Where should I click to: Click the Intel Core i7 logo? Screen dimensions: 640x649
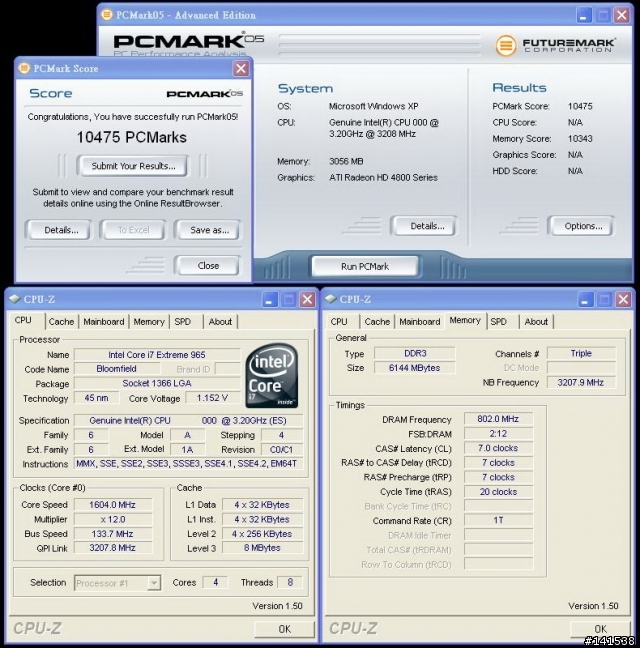pyautogui.click(x=272, y=376)
